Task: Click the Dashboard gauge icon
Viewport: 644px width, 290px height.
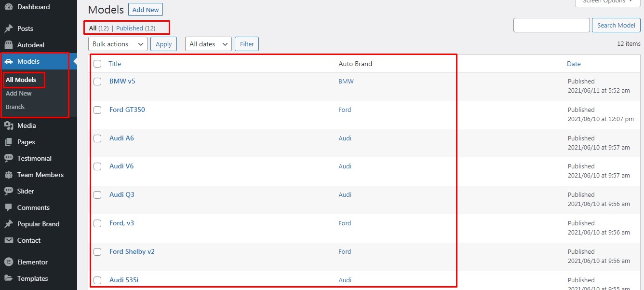Action: pos(8,7)
